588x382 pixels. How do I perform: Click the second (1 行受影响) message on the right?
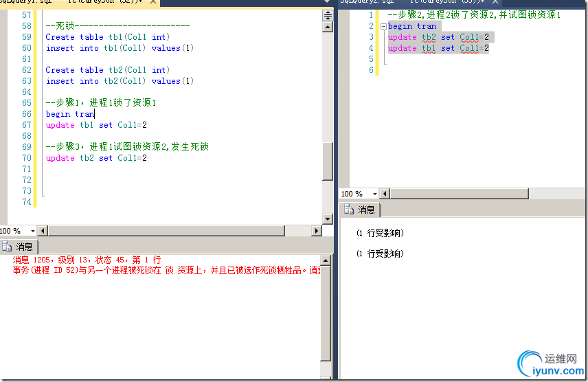[380, 254]
